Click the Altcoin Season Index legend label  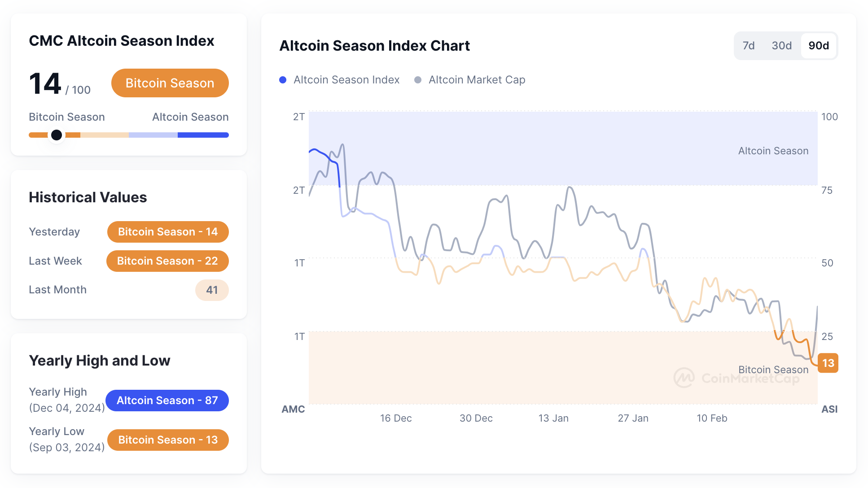tap(346, 80)
